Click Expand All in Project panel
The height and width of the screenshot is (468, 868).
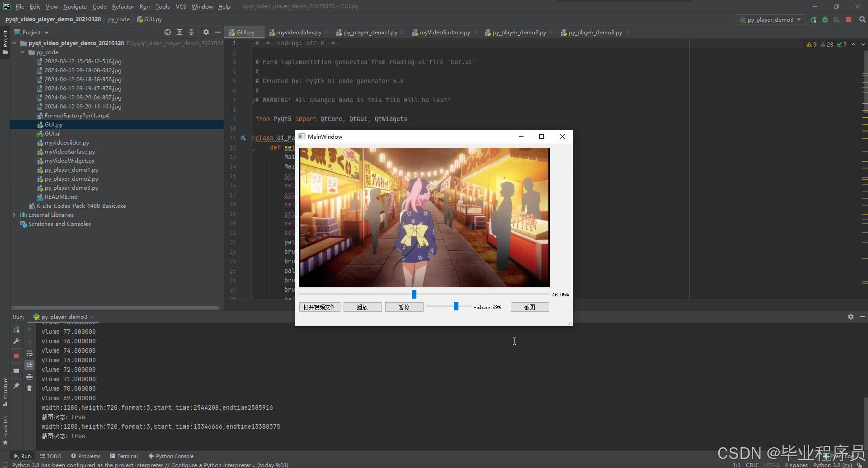coord(179,32)
